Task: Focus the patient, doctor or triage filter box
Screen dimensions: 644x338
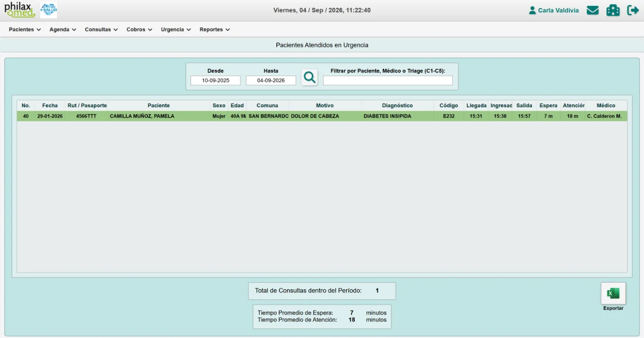Action: tap(388, 80)
